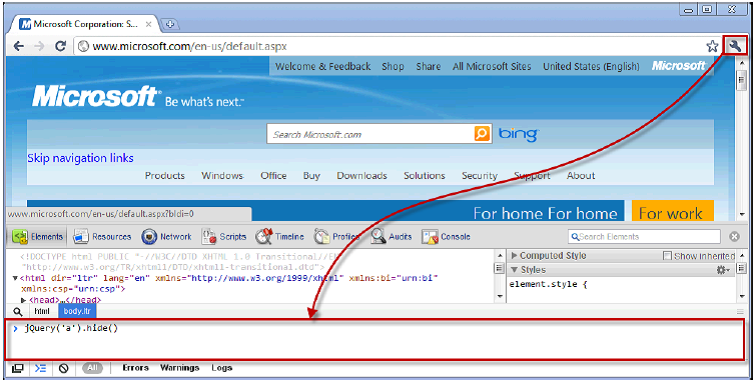Viewport: 756px width, 383px height.
Task: Open the About navigation menu
Action: pyautogui.click(x=581, y=176)
